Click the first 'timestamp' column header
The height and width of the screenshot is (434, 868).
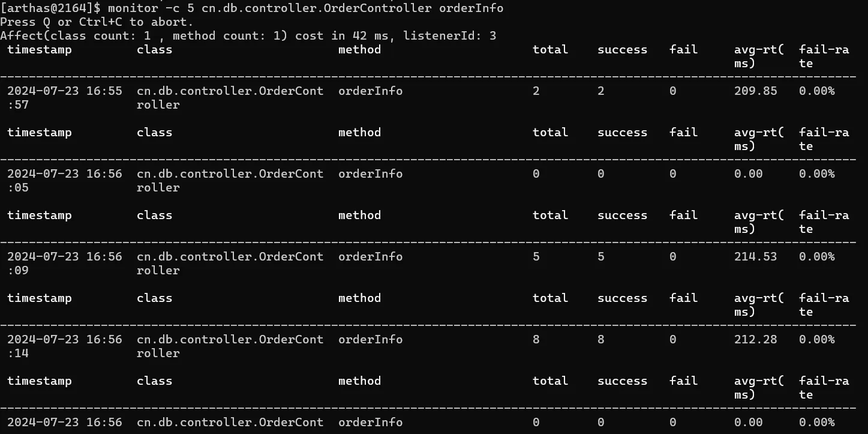pos(40,50)
